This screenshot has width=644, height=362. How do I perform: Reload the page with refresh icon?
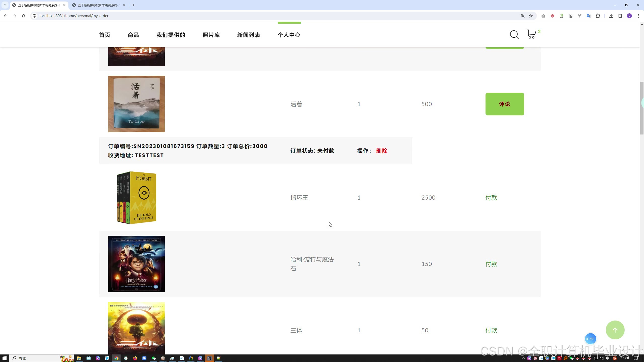coord(24,16)
